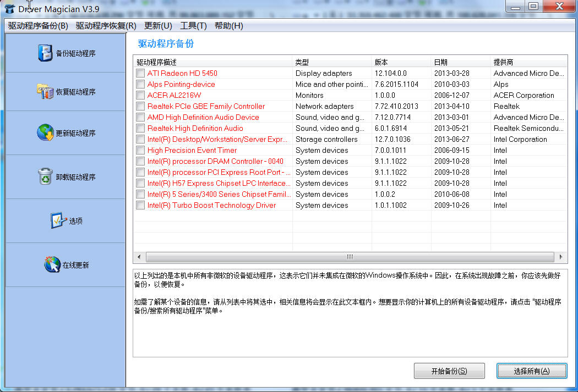This screenshot has height=392, width=578.
Task: Check Intel Turbo Boost Technology Driver checkbox
Action: click(140, 206)
